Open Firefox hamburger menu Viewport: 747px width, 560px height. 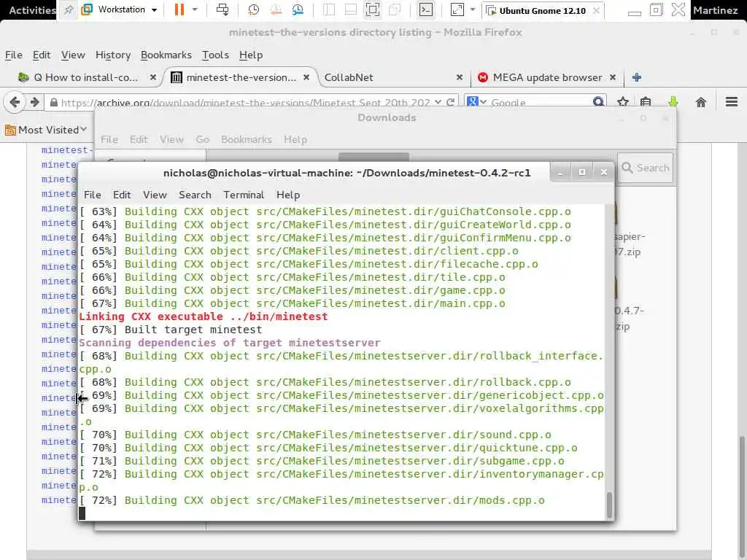pyautogui.click(x=731, y=102)
